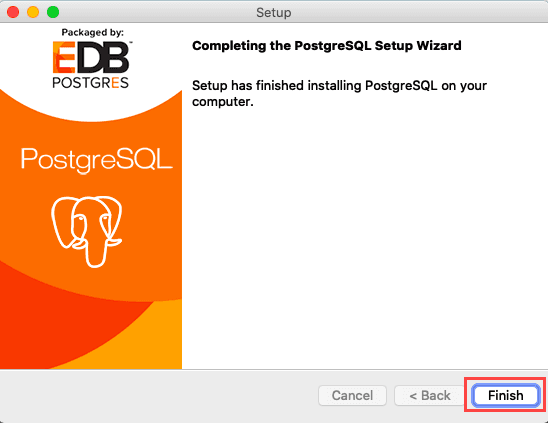Viewport: 548px width, 423px height.
Task: Click the Cancel button
Action: coord(352,395)
